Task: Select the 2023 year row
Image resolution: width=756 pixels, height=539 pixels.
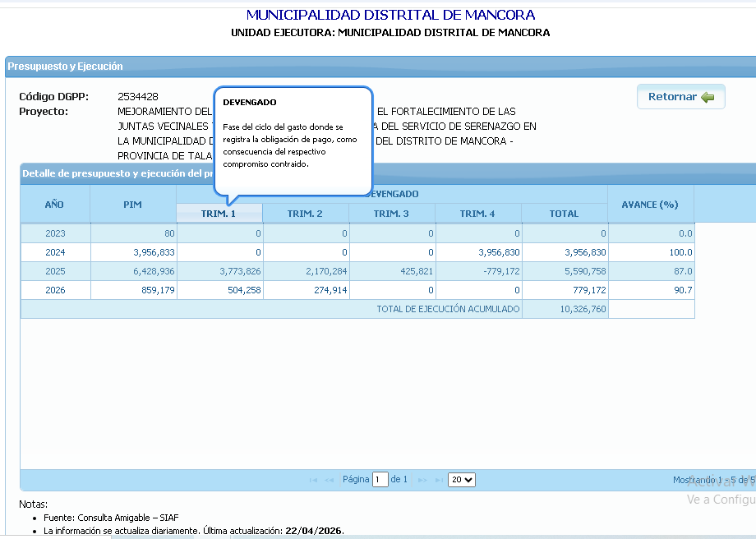Action: tap(55, 233)
